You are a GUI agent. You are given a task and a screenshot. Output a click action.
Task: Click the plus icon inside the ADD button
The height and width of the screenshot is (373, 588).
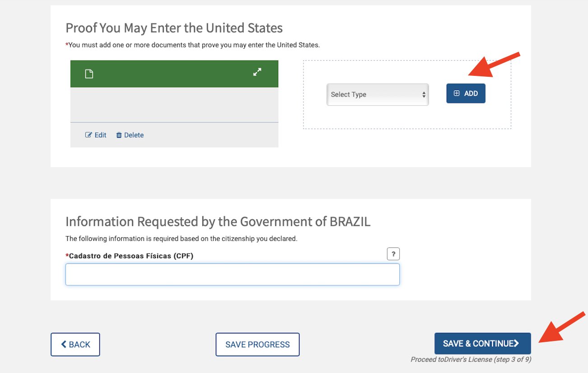[457, 93]
